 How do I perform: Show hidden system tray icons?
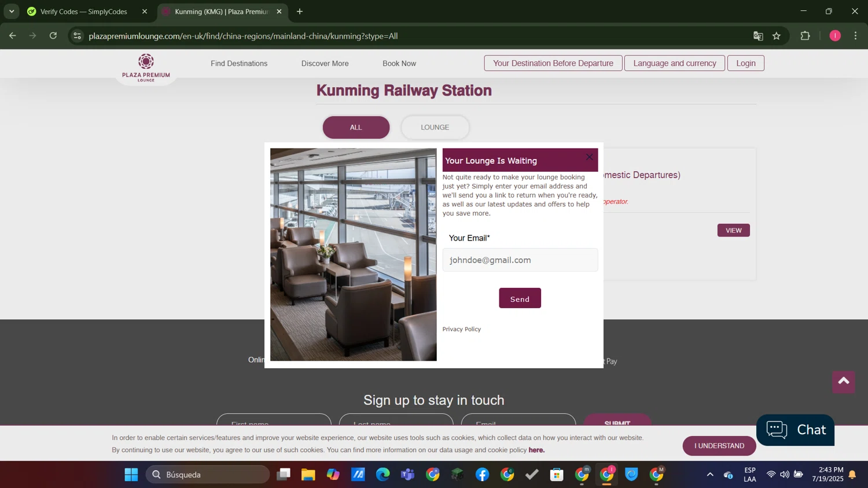click(x=710, y=475)
